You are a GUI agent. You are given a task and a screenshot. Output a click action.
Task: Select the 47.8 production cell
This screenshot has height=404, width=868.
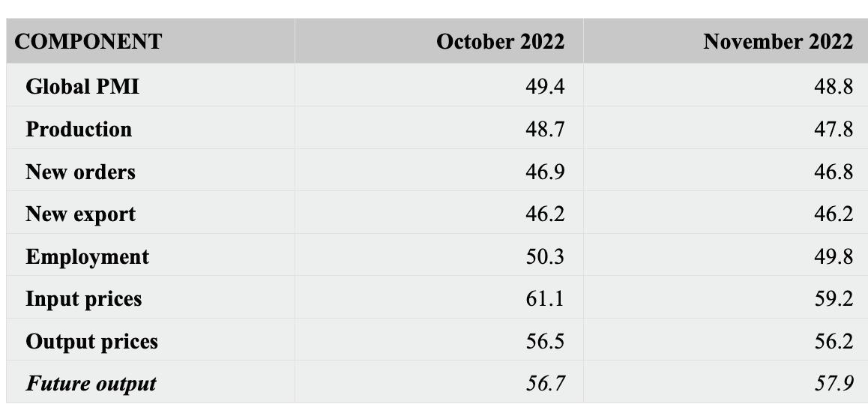coord(833,129)
